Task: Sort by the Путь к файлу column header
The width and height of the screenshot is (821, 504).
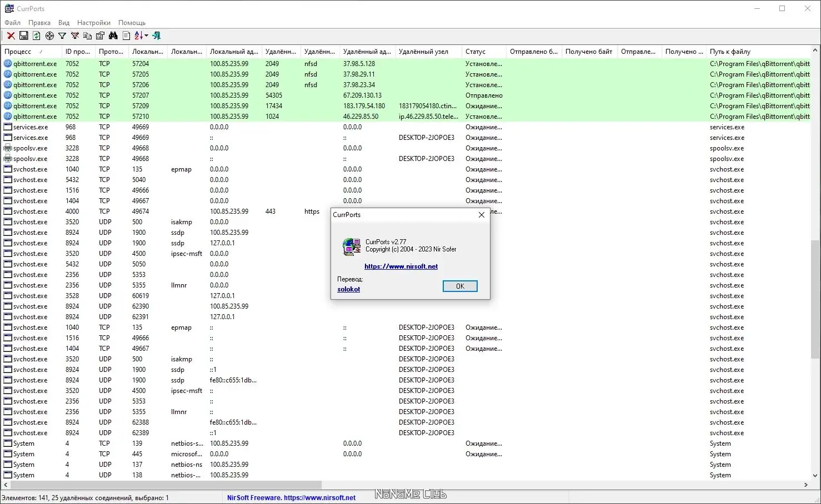Action: coord(759,52)
